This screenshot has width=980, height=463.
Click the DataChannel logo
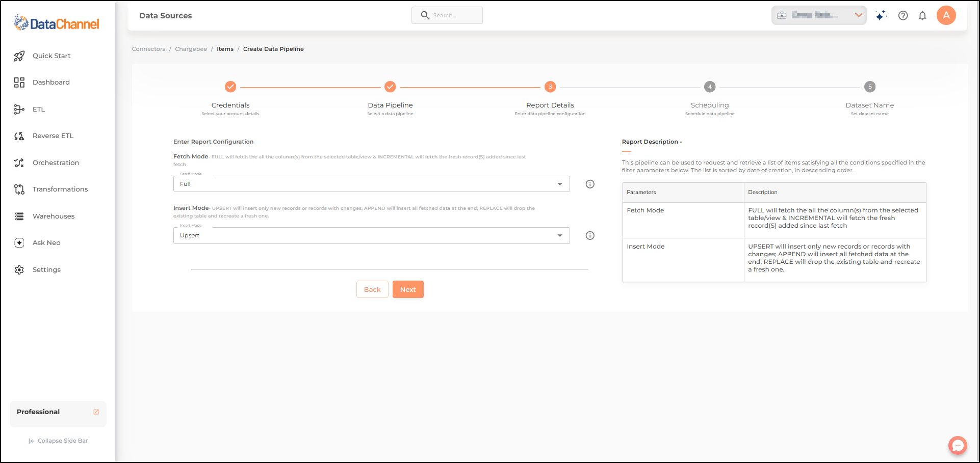tap(57, 23)
